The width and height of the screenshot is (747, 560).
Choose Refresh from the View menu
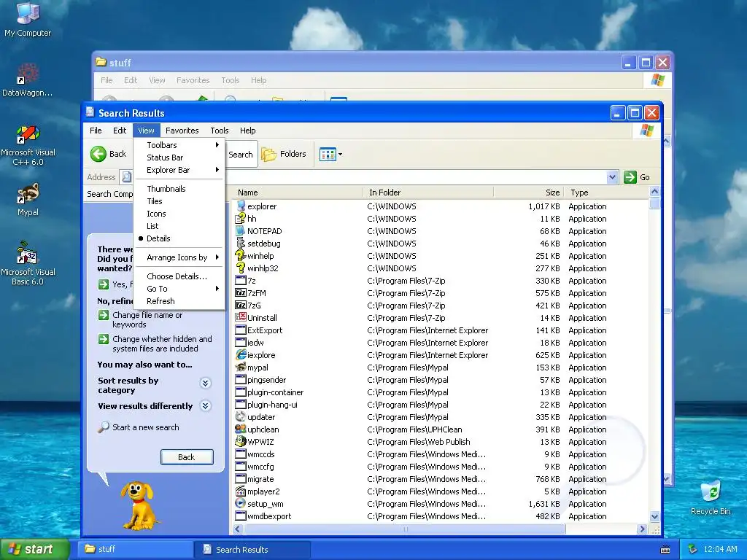coord(179,301)
